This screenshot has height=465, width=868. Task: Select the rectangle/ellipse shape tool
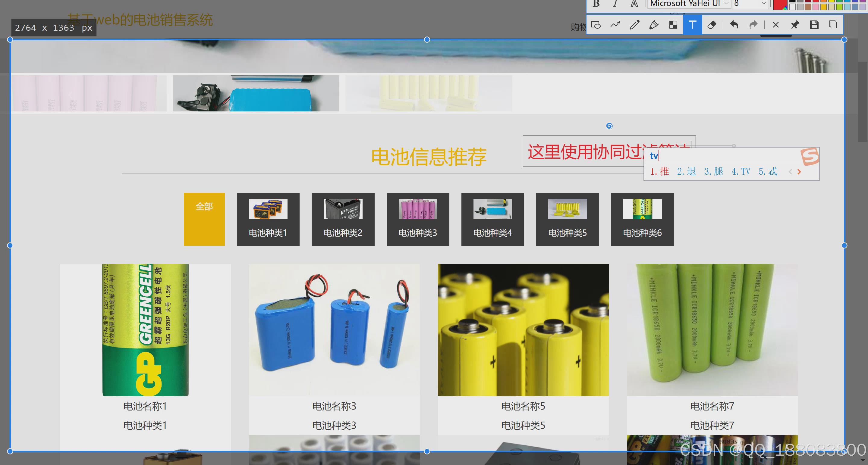pyautogui.click(x=596, y=25)
